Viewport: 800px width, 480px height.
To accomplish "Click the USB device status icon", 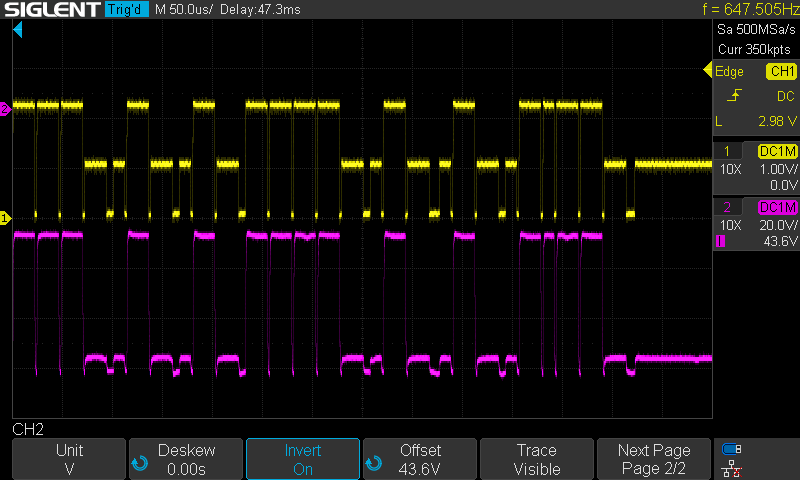I will [x=732, y=449].
